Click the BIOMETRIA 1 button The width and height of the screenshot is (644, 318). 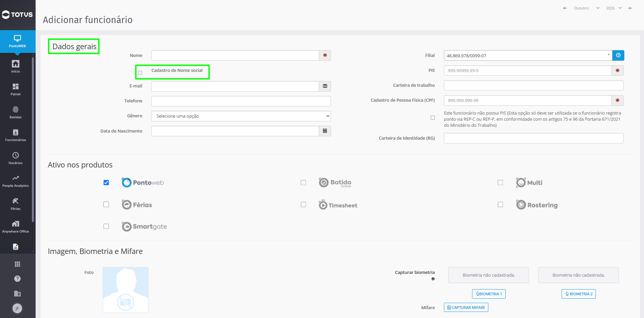489,294
